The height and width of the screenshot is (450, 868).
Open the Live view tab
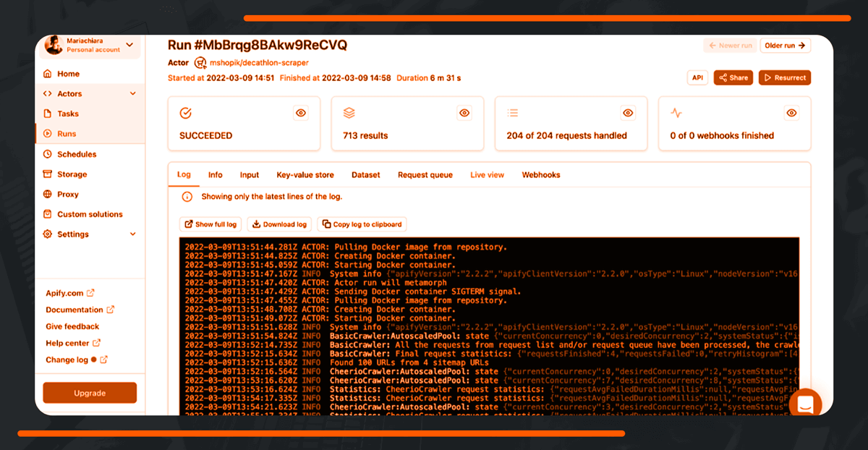[488, 175]
